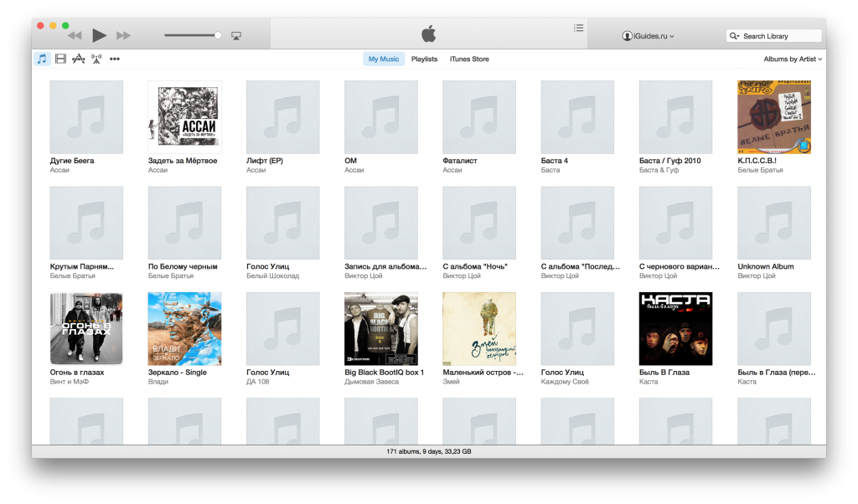858x504 pixels.
Task: Open the Зеркало - Single album cover
Action: 184,328
